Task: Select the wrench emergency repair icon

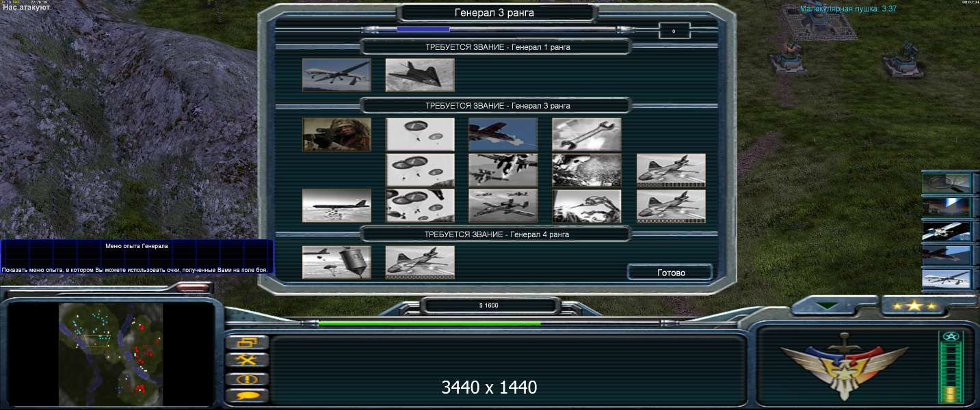Action: 587,135
